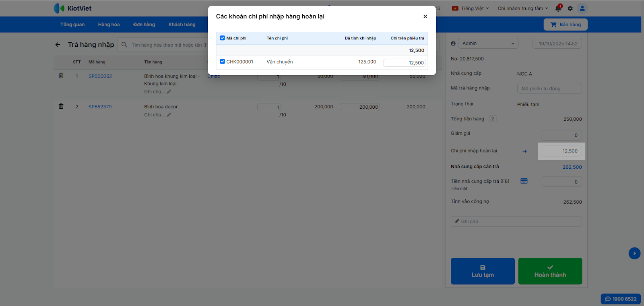Open the payment method card icon
The width and height of the screenshot is (644, 306).
pyautogui.click(x=524, y=181)
